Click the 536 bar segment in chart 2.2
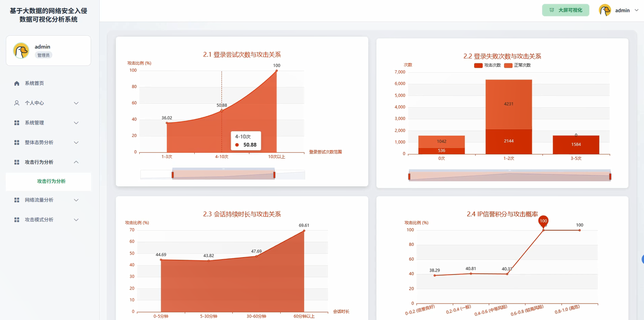Viewport: 644px width, 320px height. tap(441, 151)
